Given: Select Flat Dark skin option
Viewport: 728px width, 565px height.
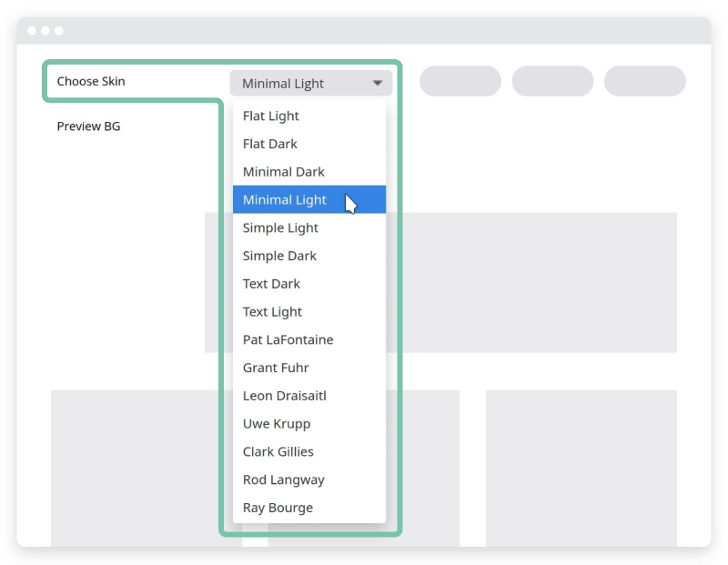Looking at the screenshot, I should [x=309, y=144].
